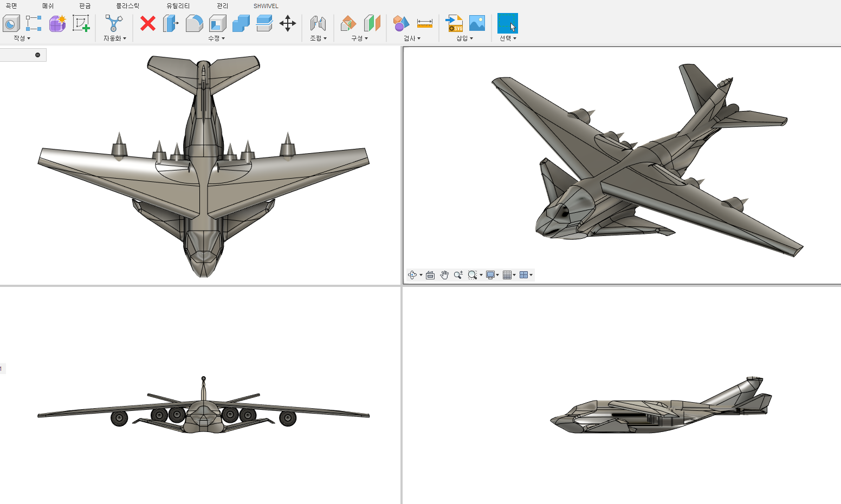Select the Press Pull tool icon
The height and width of the screenshot is (504, 841).
[x=171, y=23]
